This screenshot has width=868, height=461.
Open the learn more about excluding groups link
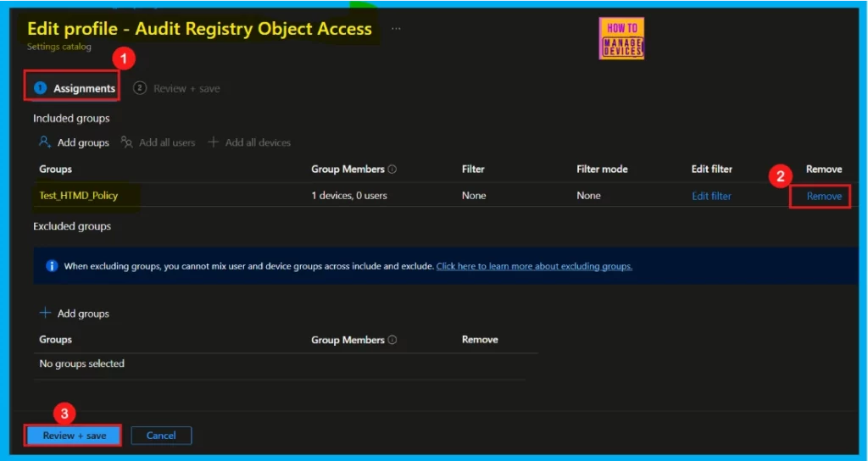pos(534,266)
